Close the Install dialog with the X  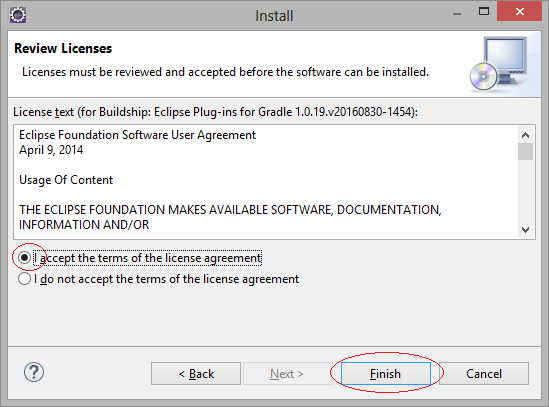(519, 12)
